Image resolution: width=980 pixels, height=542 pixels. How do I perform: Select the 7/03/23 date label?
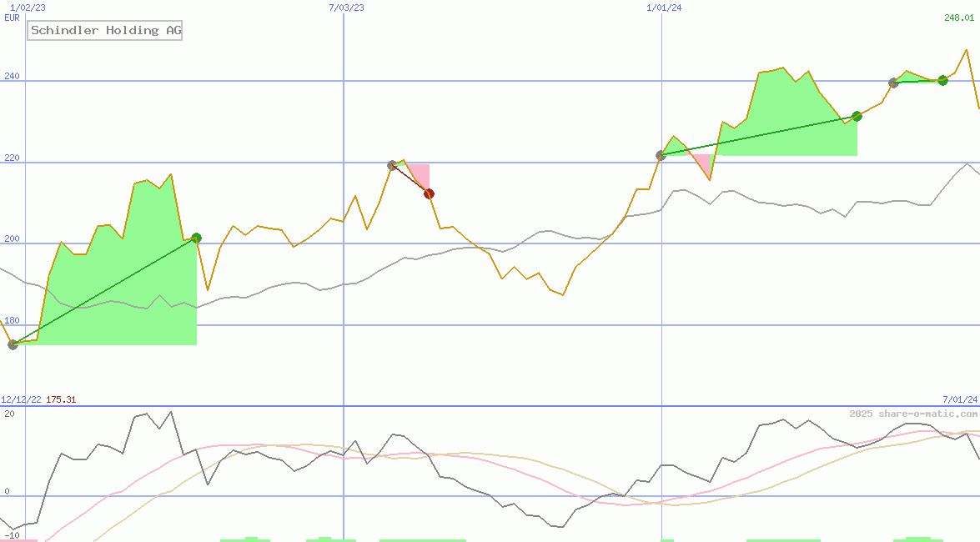[343, 8]
